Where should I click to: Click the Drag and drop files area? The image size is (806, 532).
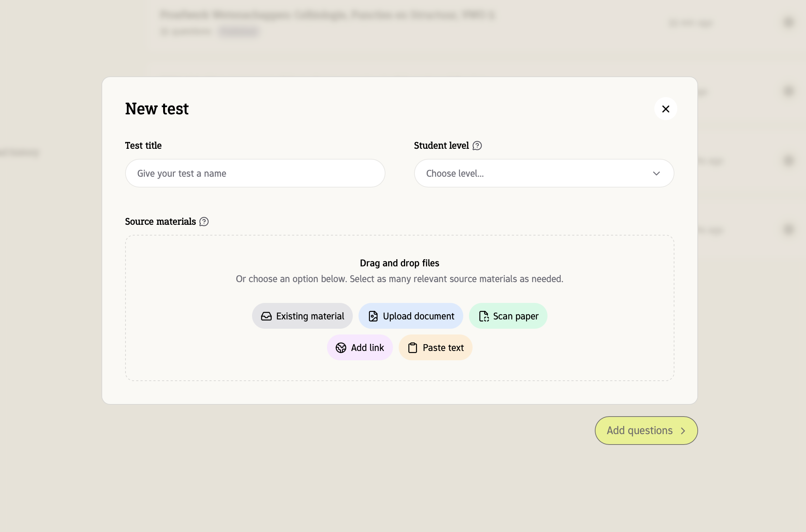[399, 263]
